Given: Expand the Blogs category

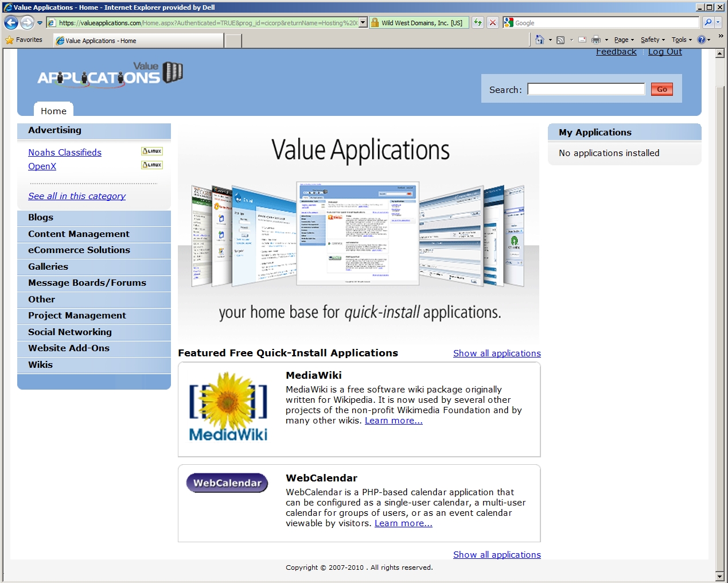Looking at the screenshot, I should (x=94, y=218).
